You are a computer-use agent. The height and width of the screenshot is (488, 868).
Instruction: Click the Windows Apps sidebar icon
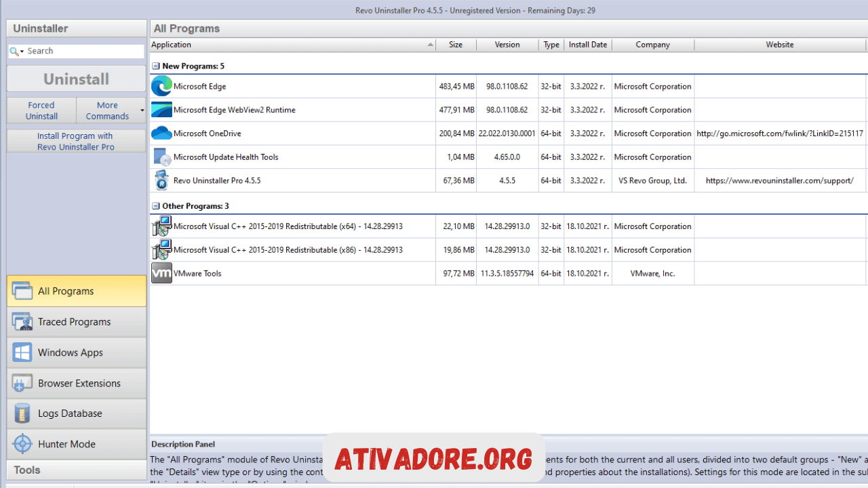point(22,352)
